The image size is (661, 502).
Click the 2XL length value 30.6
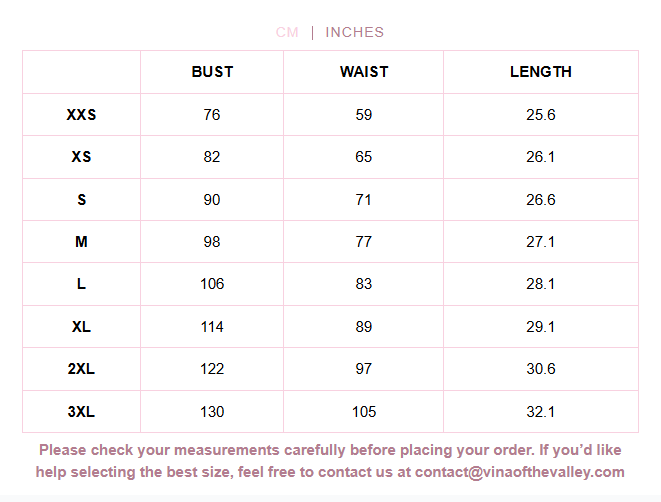[541, 369]
